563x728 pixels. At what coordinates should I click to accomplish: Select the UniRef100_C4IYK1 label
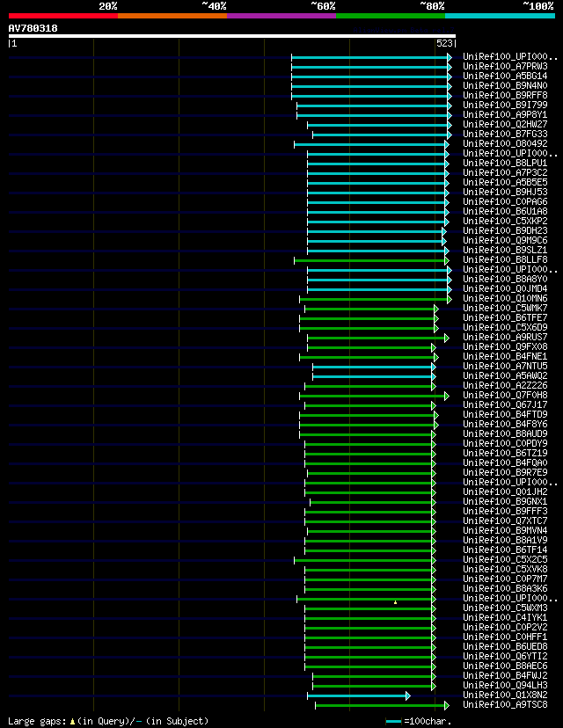[505, 618]
